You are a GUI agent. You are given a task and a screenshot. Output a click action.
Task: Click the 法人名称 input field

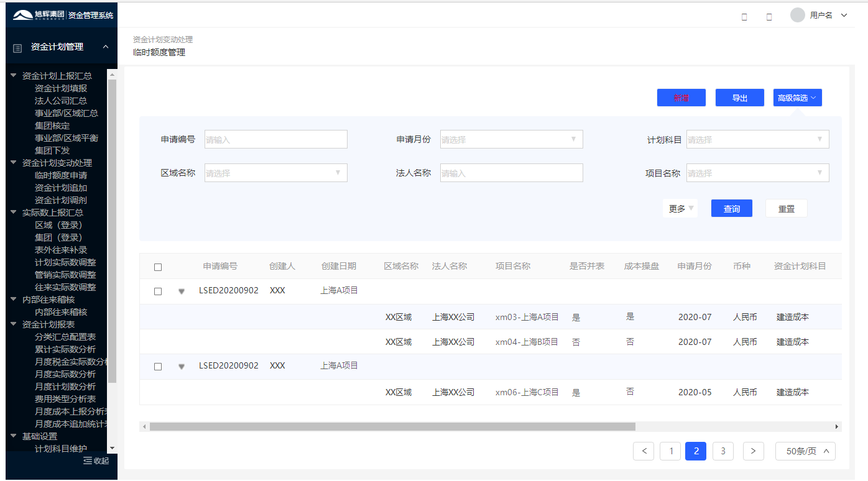click(512, 173)
